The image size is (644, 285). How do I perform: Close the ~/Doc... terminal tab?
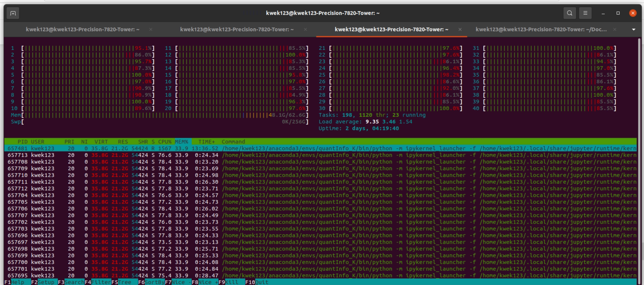pos(614,30)
